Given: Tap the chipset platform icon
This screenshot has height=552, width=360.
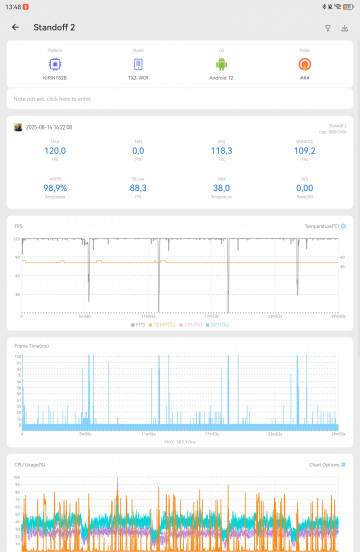Looking at the screenshot, I should coord(55,64).
